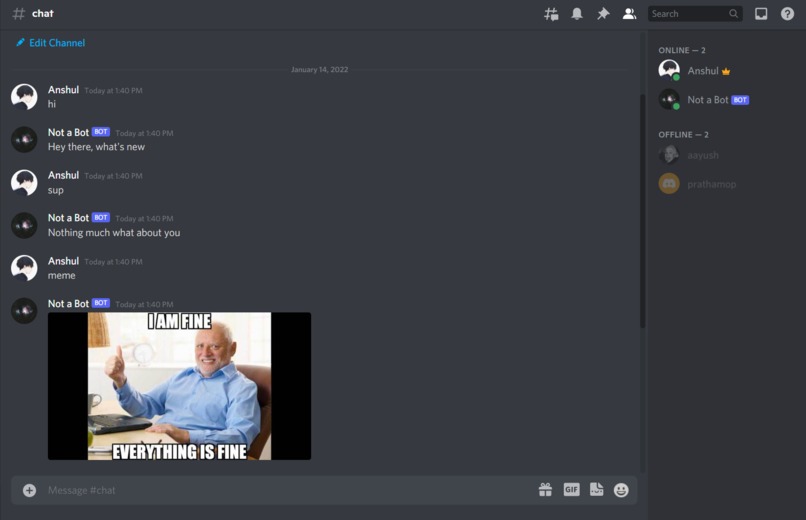Select offline member prathamop

(x=725, y=184)
